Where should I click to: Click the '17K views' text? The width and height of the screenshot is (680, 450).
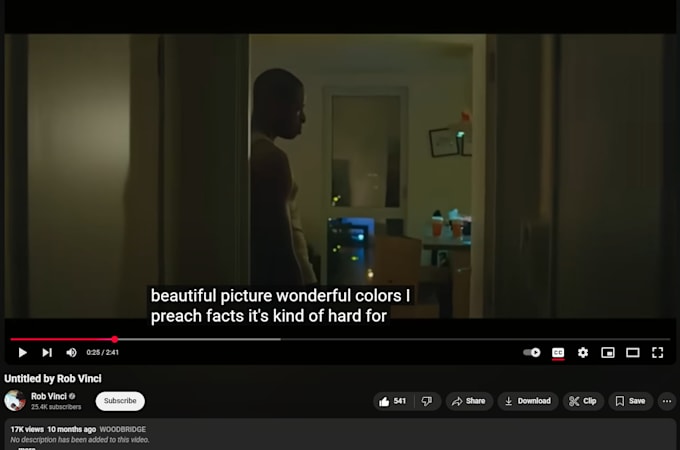click(27, 429)
